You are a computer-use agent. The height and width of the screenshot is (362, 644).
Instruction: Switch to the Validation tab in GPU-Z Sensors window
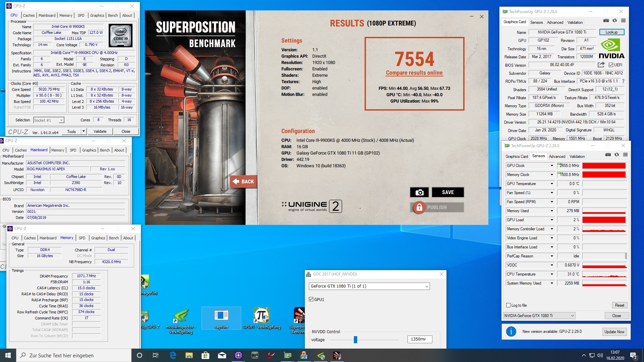click(x=577, y=157)
